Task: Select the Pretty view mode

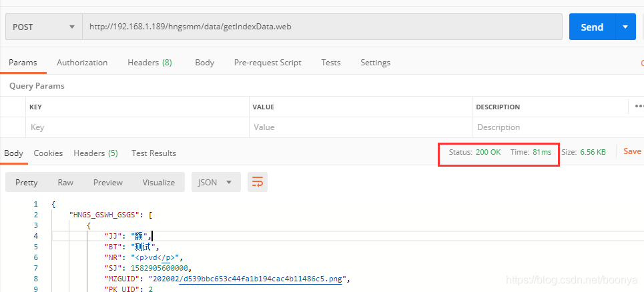Action: (26, 183)
